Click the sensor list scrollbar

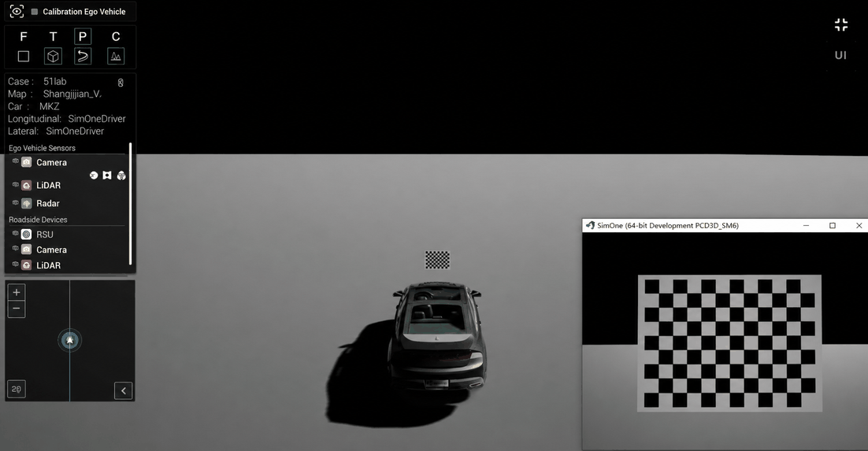131,204
